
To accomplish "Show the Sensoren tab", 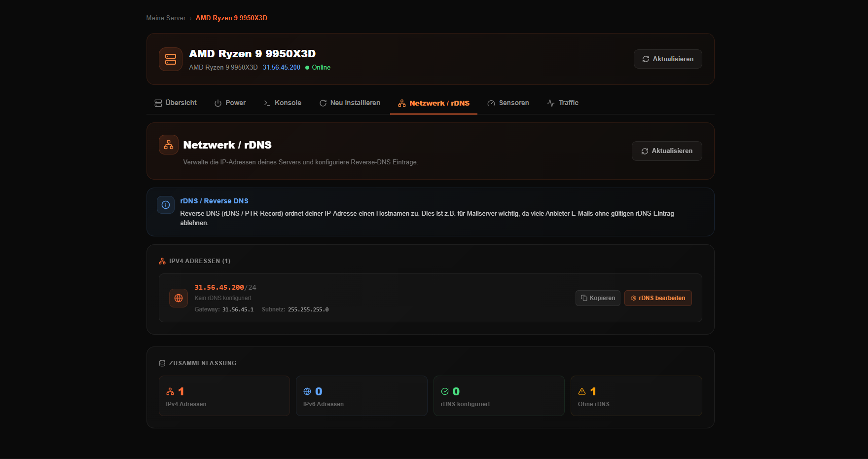I will click(x=508, y=103).
